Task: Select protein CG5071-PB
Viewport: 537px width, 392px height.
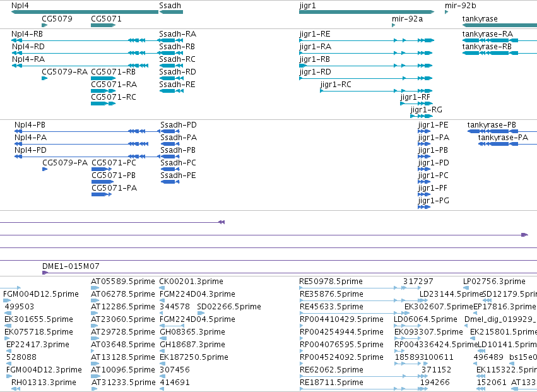Action: (102, 182)
